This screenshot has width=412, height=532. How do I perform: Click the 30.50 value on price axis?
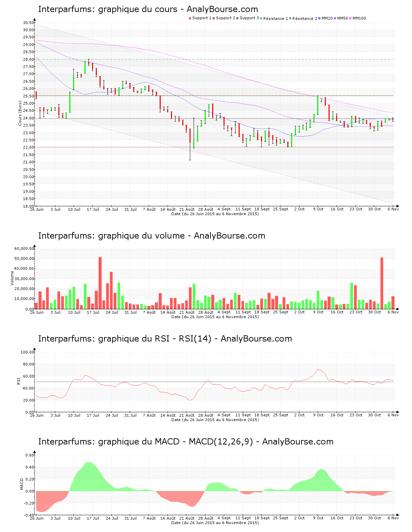(x=28, y=23)
